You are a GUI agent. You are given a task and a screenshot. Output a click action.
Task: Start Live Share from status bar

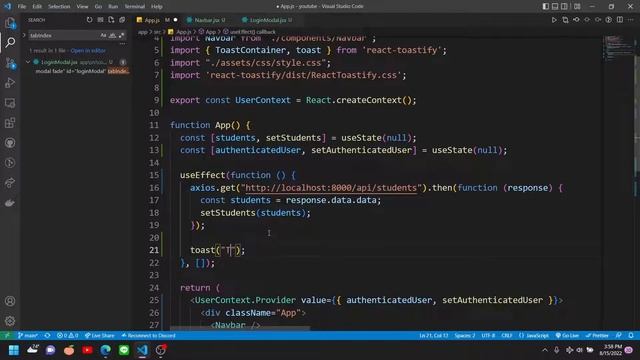tap(100, 336)
